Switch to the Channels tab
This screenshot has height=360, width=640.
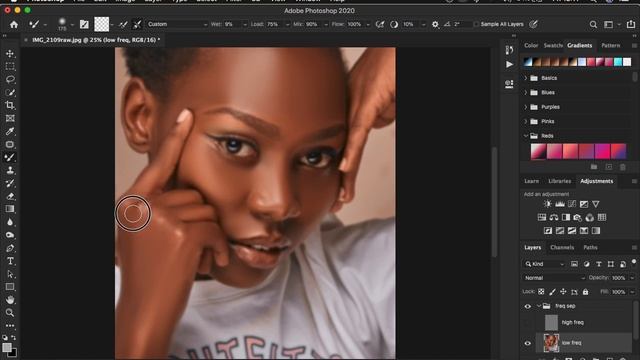click(x=562, y=248)
